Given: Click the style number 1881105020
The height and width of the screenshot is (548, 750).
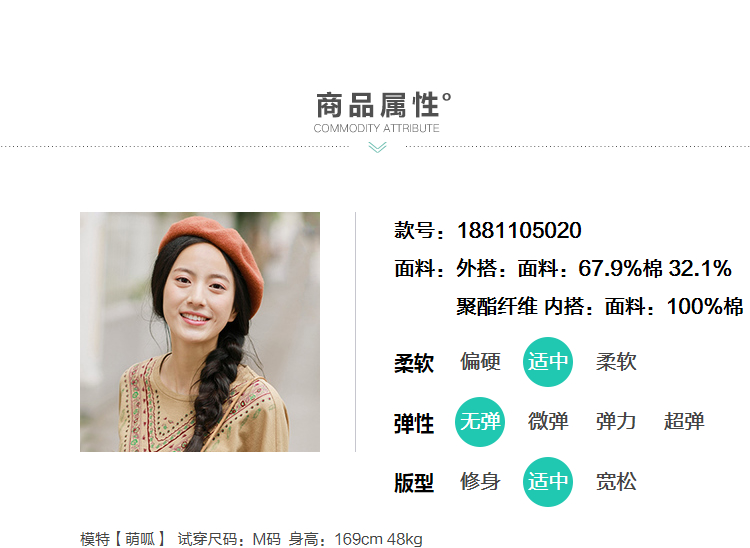Looking at the screenshot, I should (x=519, y=230).
